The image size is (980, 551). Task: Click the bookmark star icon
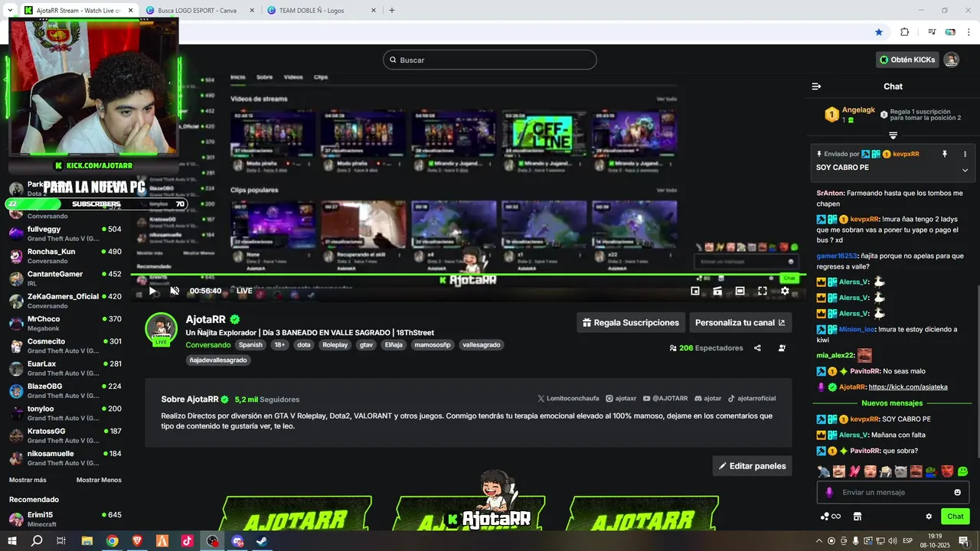pyautogui.click(x=879, y=32)
